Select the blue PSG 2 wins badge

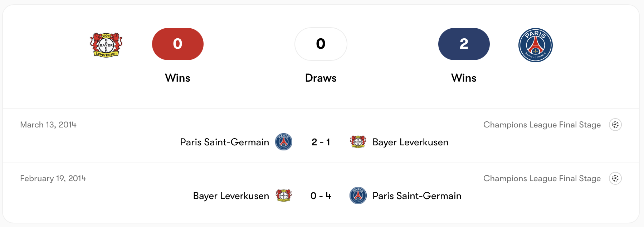[x=464, y=44]
